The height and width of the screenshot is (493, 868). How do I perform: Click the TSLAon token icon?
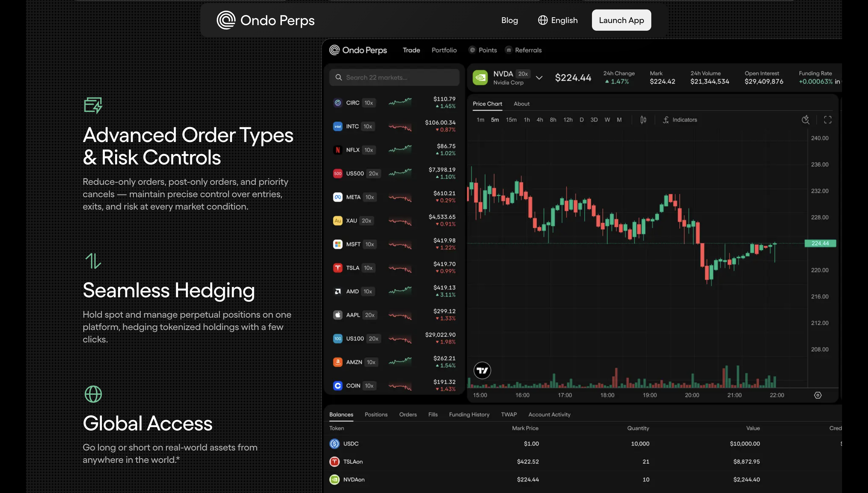335,461
